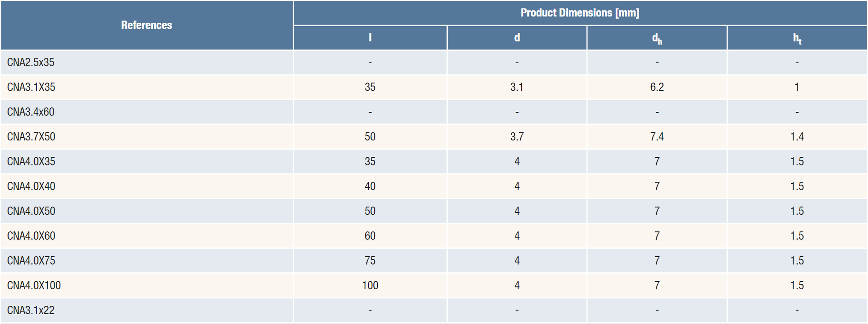This screenshot has height=324, width=868.
Task: Select the CNA4.0X100 reference cell
Action: (34, 285)
